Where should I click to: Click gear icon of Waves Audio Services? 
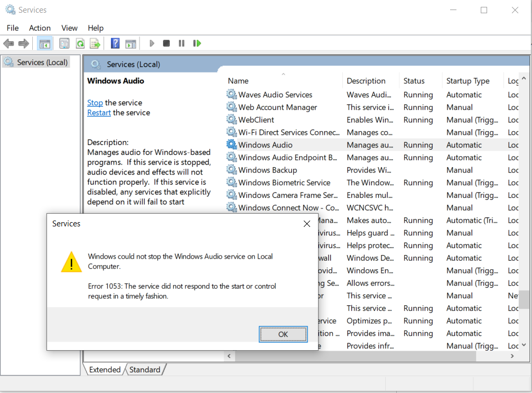point(231,94)
